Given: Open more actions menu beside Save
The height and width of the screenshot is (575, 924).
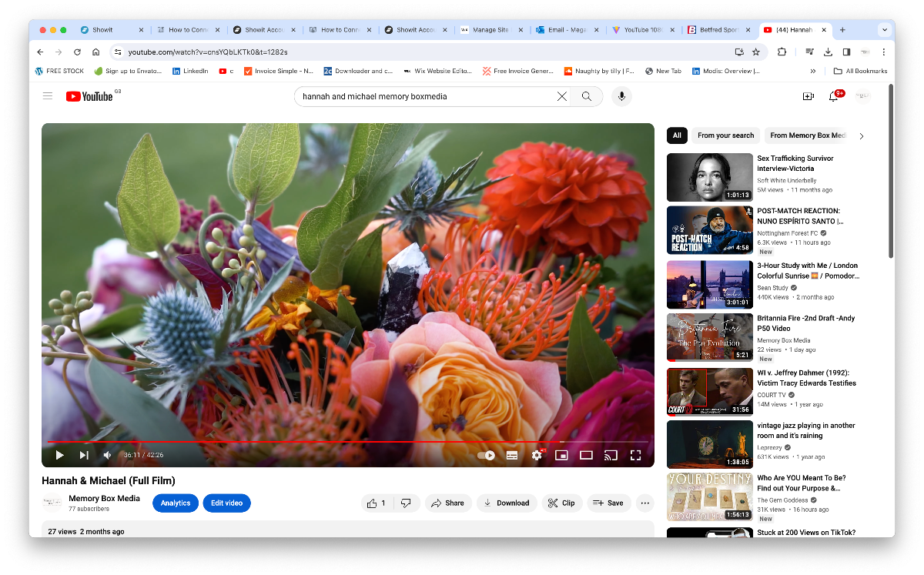Looking at the screenshot, I should tap(645, 503).
